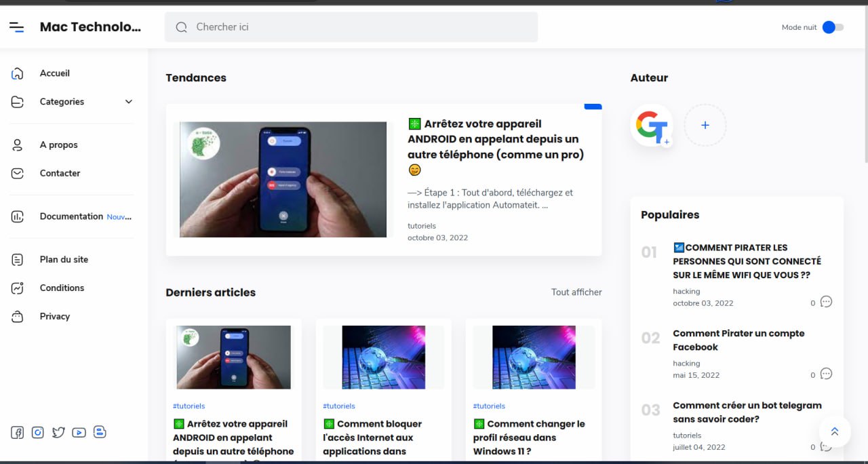
Task: Click the dashed plus author circle
Action: coord(705,125)
